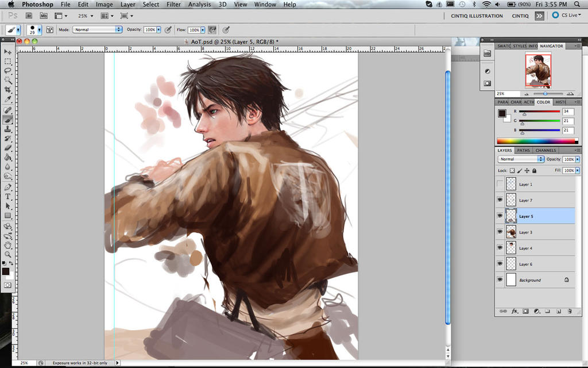Select the Healing Brush tool

7,110
